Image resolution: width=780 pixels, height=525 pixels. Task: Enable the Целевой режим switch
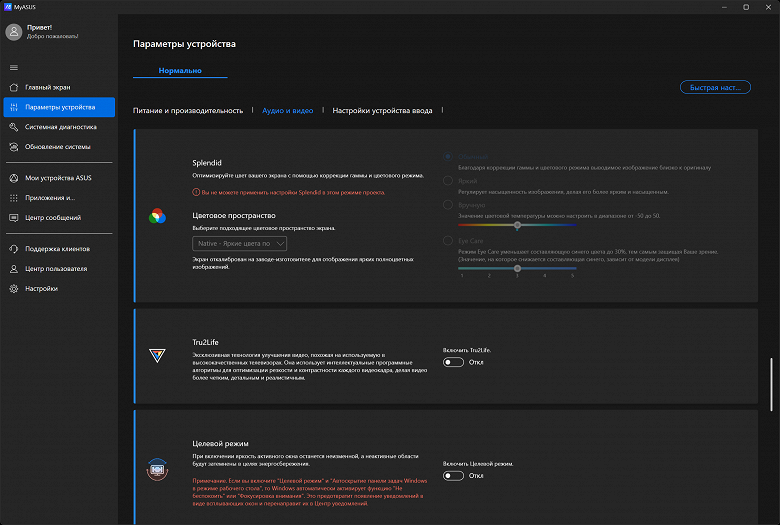pos(453,476)
